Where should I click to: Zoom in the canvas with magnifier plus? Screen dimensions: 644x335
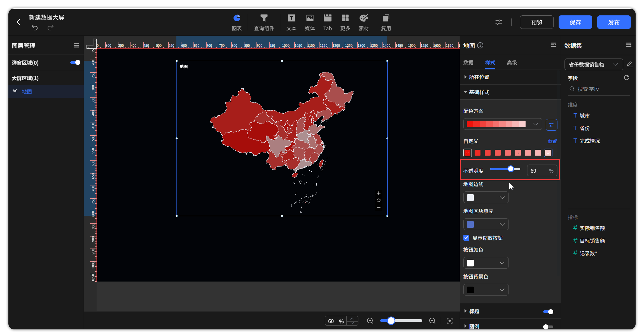point(432,321)
